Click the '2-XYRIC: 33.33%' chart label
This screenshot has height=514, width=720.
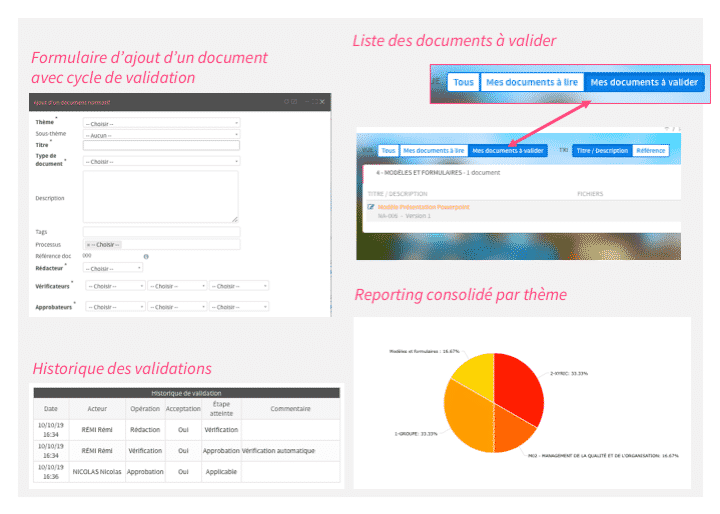tap(569, 373)
